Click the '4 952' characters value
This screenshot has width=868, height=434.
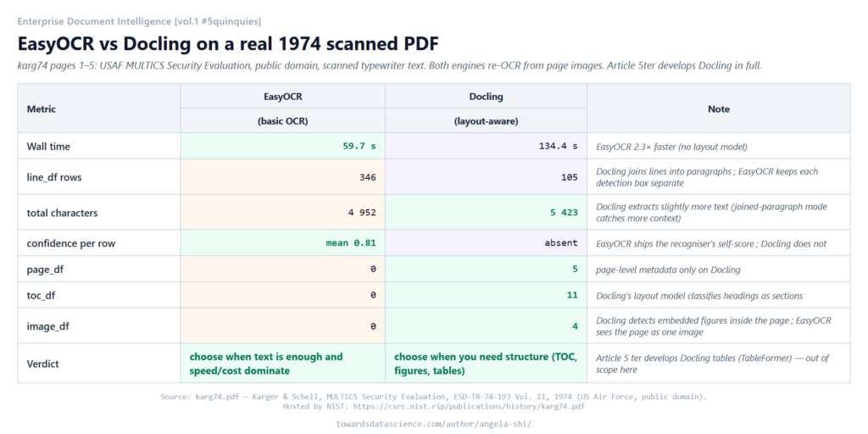tap(363, 213)
